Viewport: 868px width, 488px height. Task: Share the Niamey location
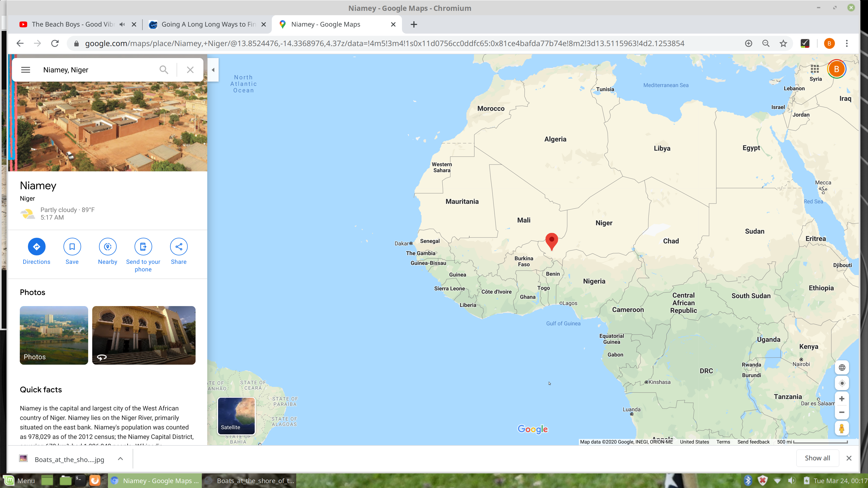point(178,252)
